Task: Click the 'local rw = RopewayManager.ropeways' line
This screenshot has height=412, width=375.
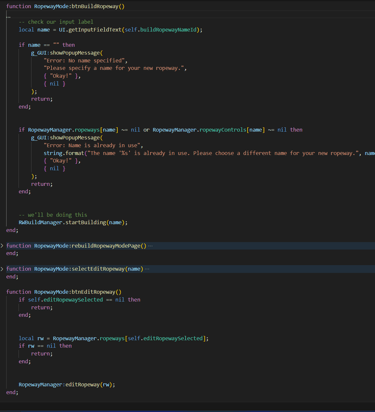Action: (114, 338)
